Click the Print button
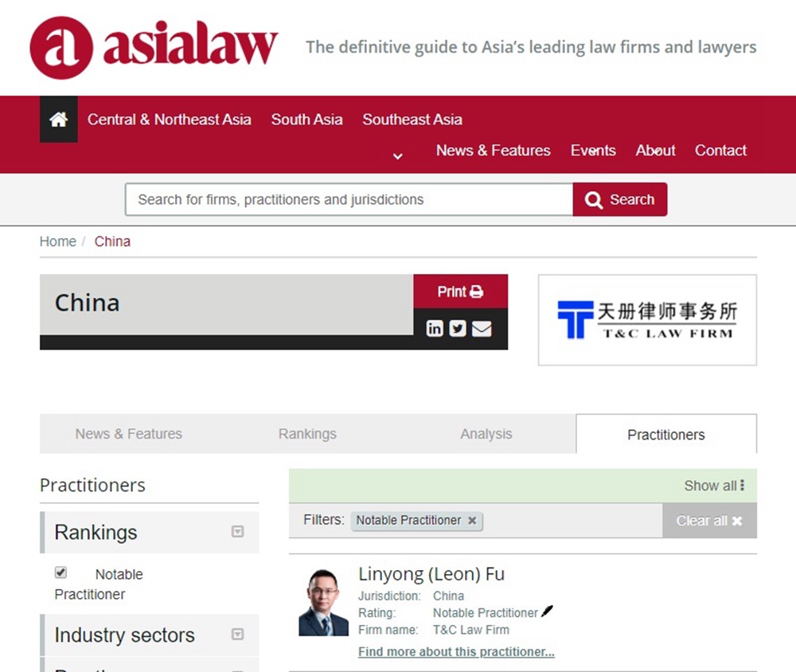 click(x=460, y=291)
